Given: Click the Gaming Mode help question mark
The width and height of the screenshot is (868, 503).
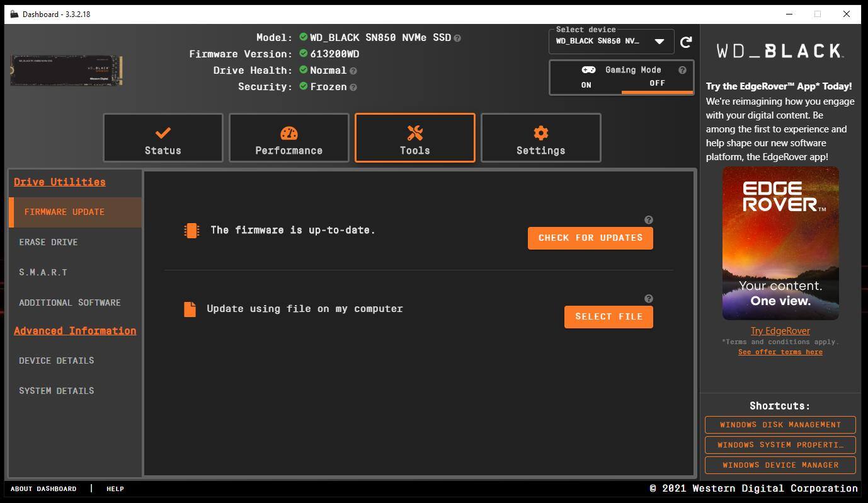Looking at the screenshot, I should [682, 70].
